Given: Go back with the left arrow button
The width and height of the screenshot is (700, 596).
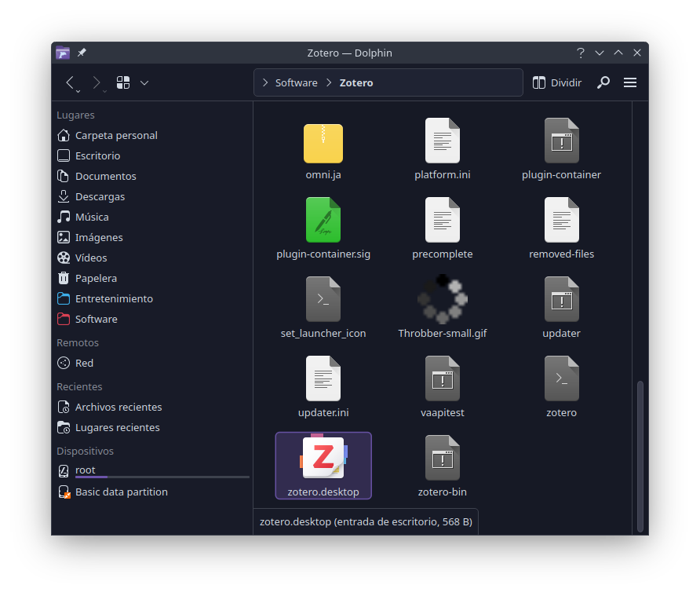Looking at the screenshot, I should pos(70,82).
